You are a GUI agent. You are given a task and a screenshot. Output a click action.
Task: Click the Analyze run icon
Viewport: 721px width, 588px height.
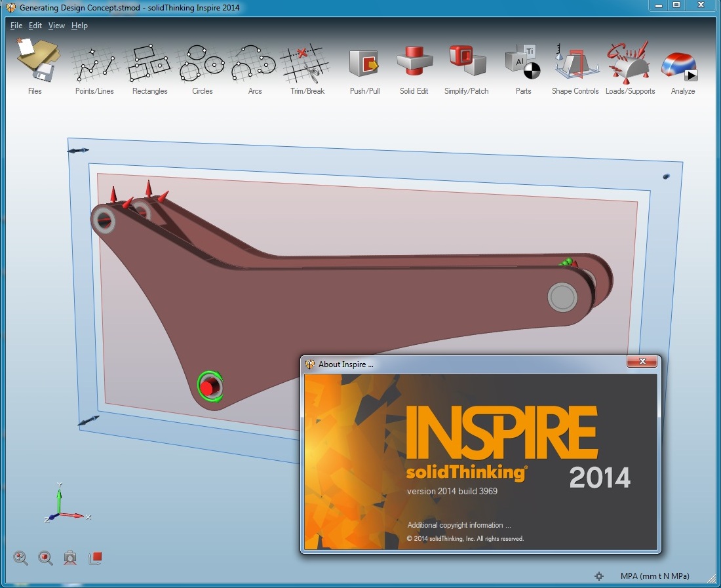click(680, 67)
